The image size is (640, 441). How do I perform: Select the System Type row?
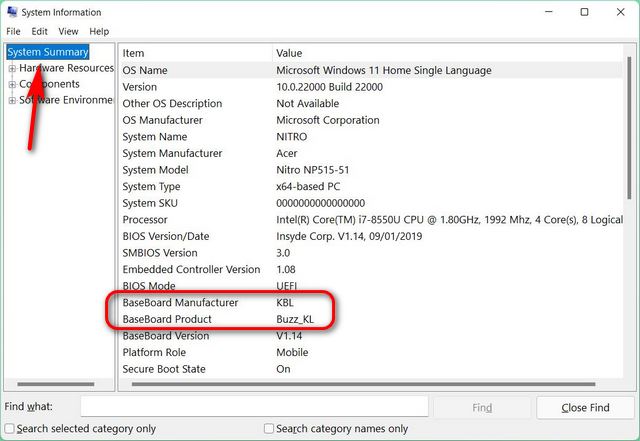point(371,187)
